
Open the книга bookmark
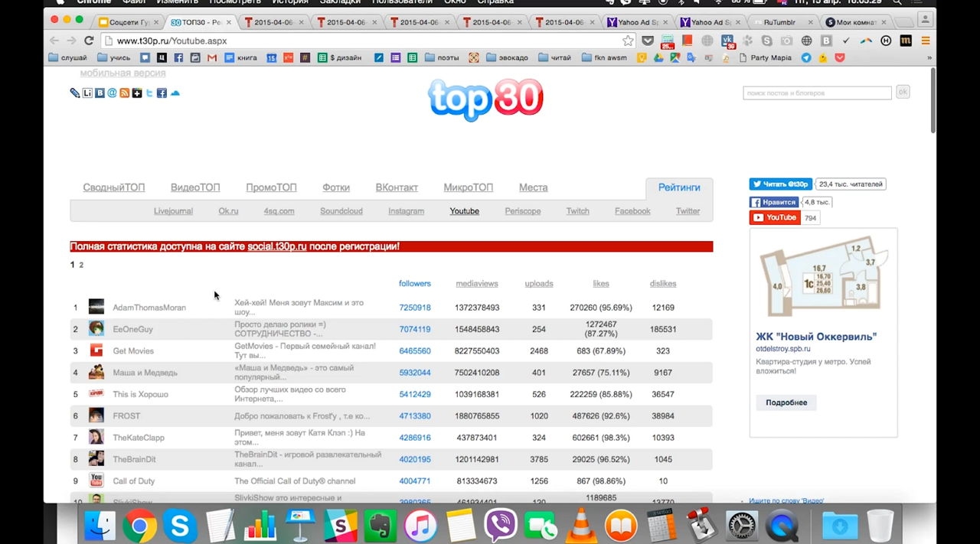[240, 57]
